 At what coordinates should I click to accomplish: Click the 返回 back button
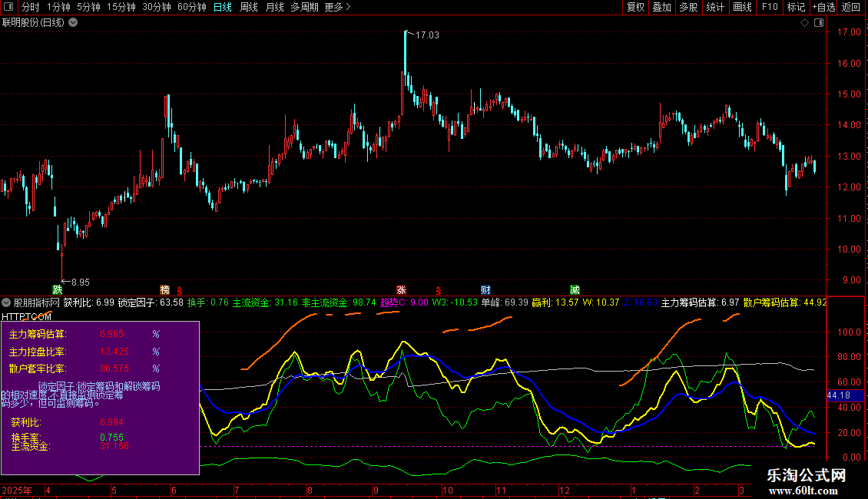851,8
